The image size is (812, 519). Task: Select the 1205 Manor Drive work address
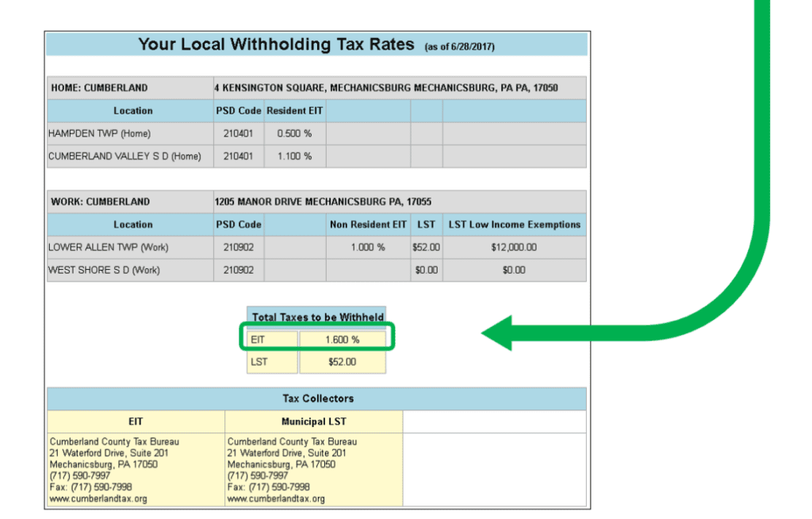[x=323, y=202]
